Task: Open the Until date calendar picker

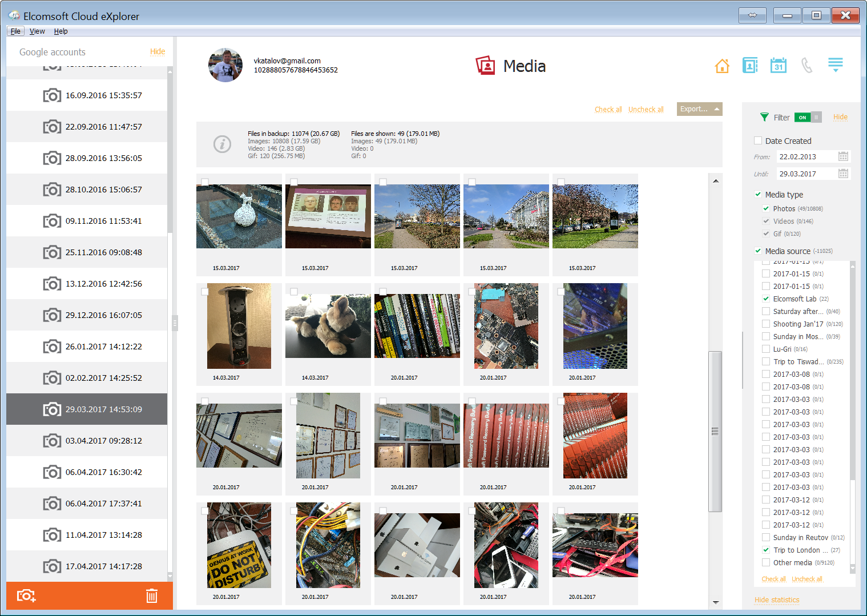Action: tap(843, 174)
